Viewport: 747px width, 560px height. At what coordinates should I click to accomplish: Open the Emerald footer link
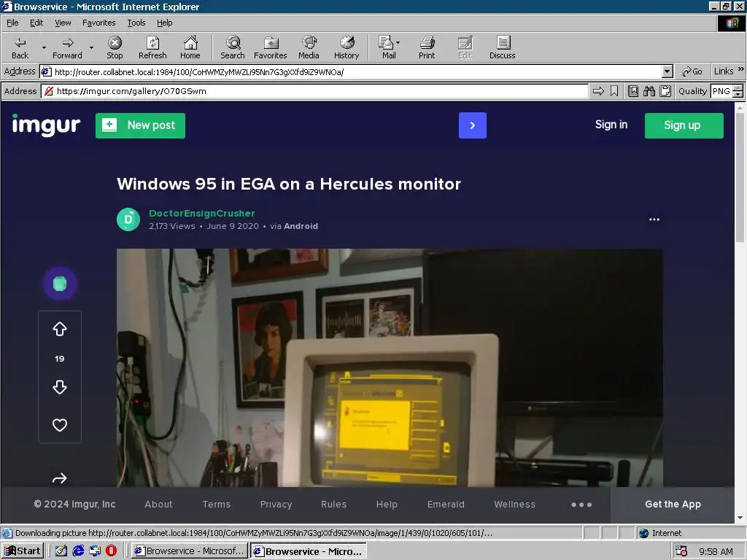click(x=446, y=505)
